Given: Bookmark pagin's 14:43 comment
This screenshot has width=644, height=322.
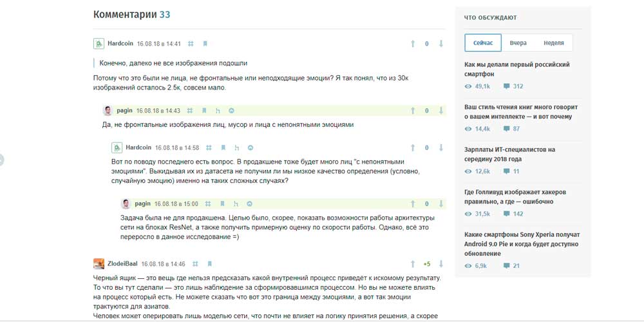Looking at the screenshot, I should pos(204,111).
